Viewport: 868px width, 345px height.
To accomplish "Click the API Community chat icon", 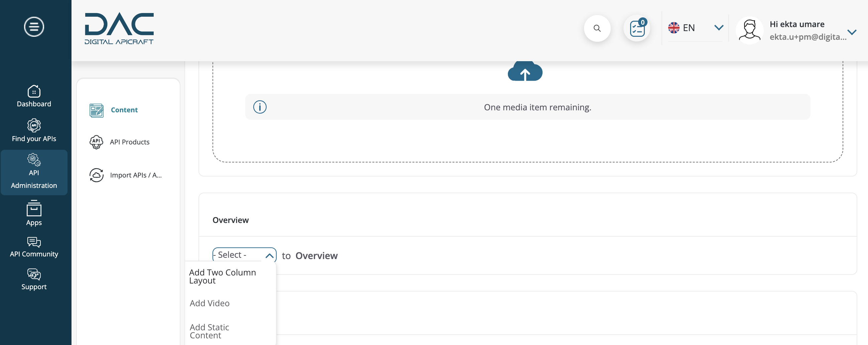I will coord(34,242).
